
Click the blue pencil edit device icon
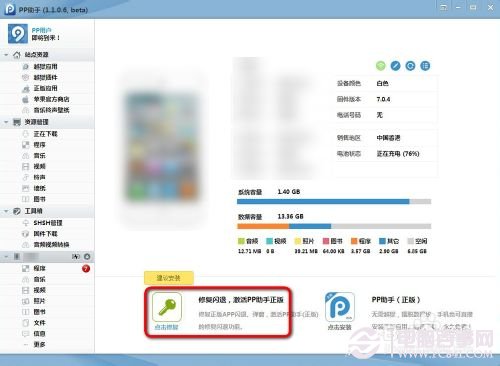tap(395, 66)
